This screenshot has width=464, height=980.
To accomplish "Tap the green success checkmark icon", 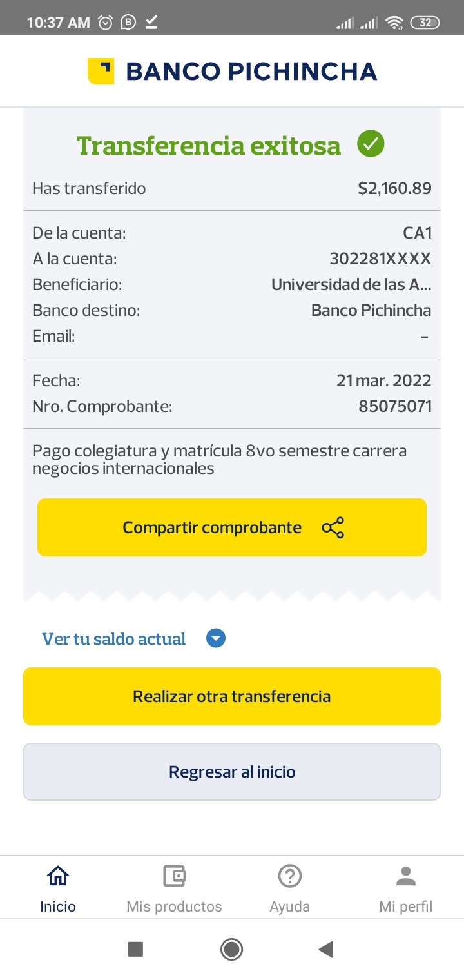I will (x=371, y=144).
